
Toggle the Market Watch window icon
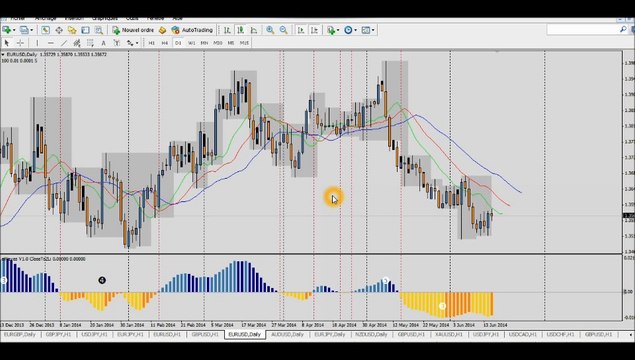coord(45,30)
